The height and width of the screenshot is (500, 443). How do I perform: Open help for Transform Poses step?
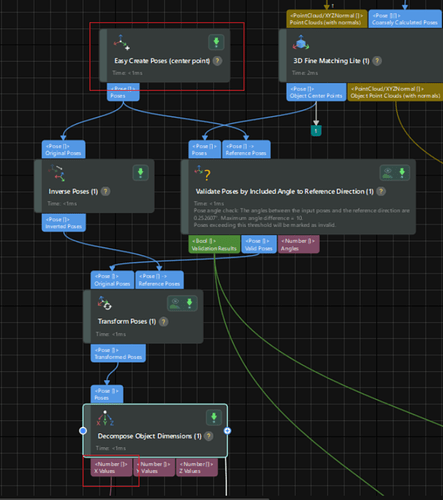coord(163,322)
